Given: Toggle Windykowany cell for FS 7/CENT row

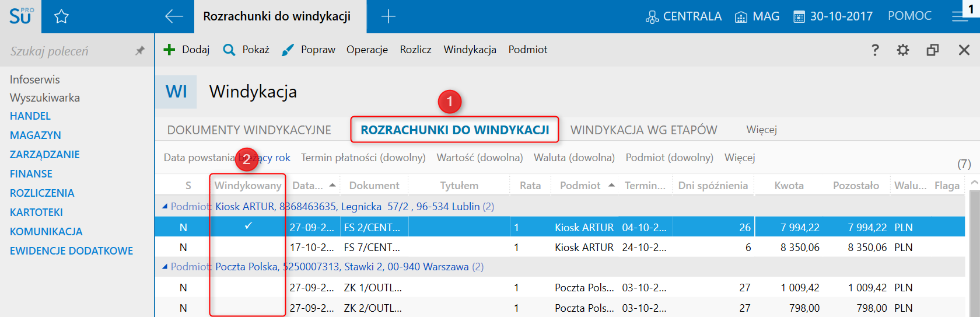Looking at the screenshot, I should click(x=248, y=248).
